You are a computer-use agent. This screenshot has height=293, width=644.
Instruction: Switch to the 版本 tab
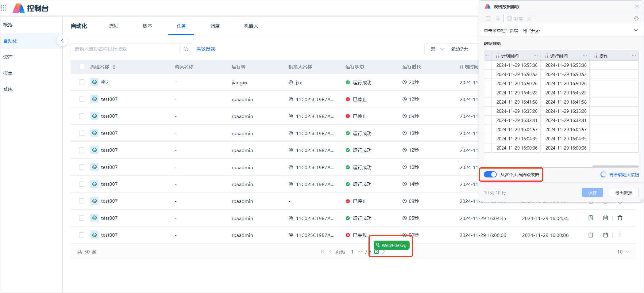[x=148, y=26]
